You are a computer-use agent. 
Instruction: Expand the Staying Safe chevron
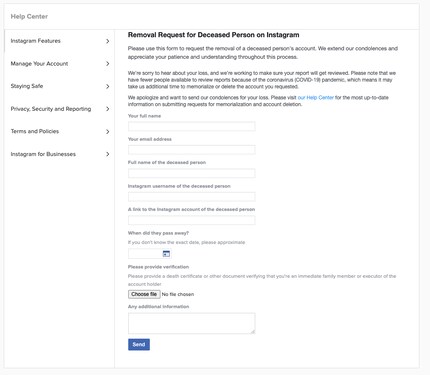(107, 86)
